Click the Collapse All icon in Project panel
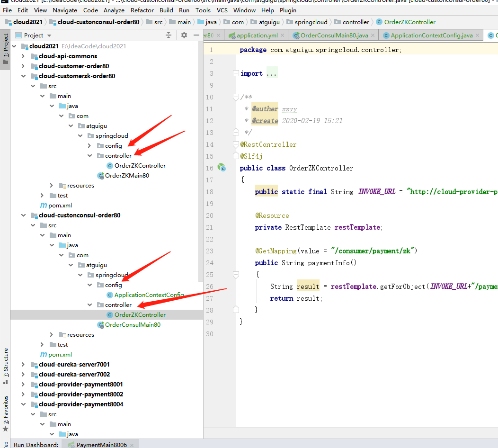Screen dimensions: 498x448 click(x=169, y=35)
